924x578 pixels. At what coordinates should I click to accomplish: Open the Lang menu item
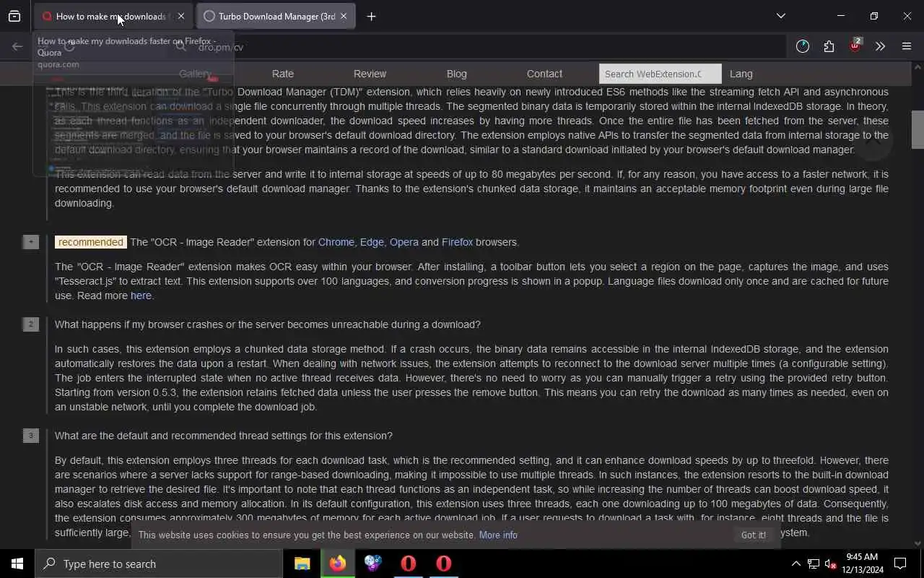(741, 74)
